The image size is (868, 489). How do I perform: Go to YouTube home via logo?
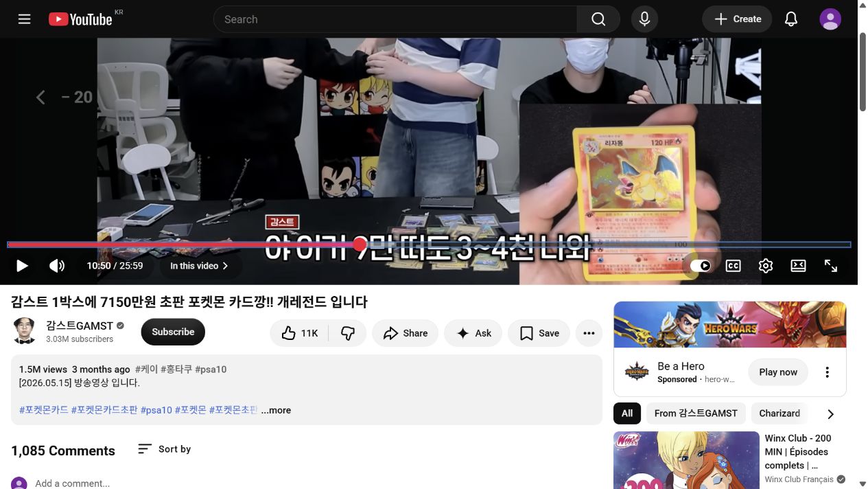(x=80, y=19)
